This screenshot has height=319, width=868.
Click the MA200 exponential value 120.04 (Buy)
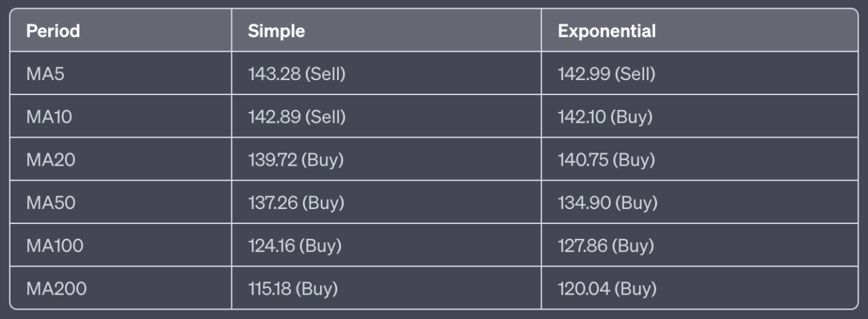(607, 289)
